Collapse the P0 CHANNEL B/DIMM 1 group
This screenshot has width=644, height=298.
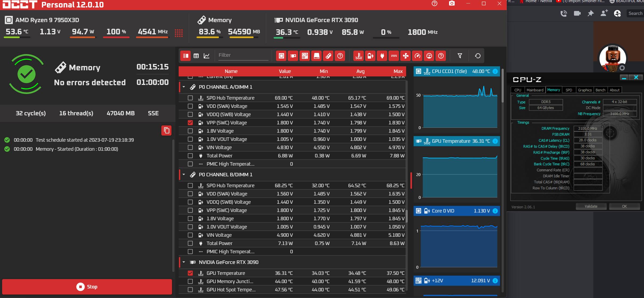tap(184, 175)
